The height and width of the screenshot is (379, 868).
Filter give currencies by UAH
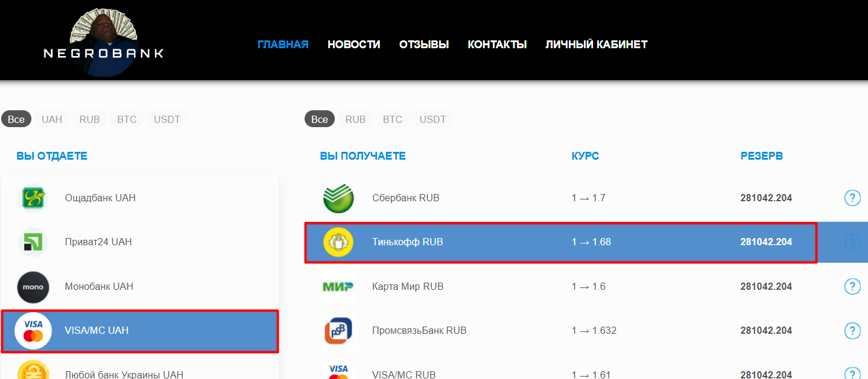[x=52, y=119]
